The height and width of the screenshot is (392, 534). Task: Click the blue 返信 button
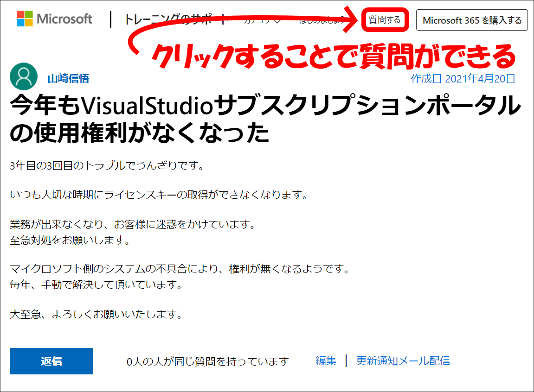51,361
